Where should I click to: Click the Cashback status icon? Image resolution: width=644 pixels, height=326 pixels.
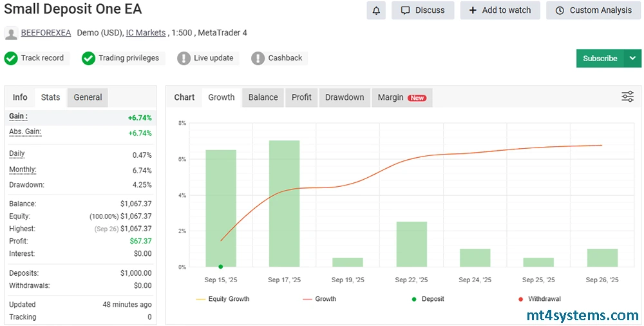pyautogui.click(x=258, y=59)
